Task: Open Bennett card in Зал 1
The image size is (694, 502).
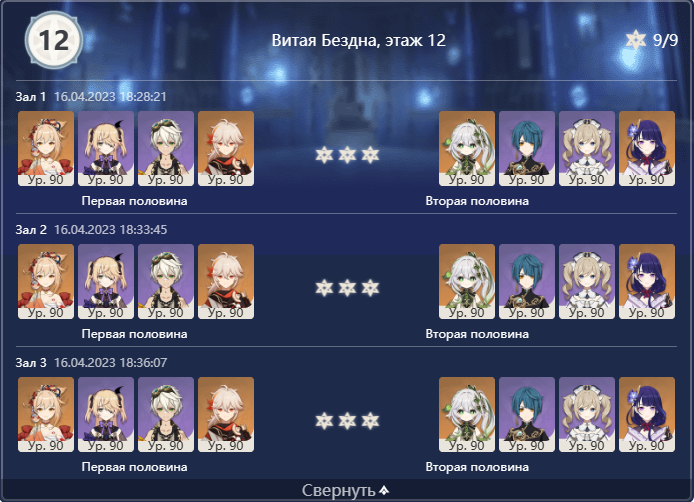Action: click(x=166, y=148)
